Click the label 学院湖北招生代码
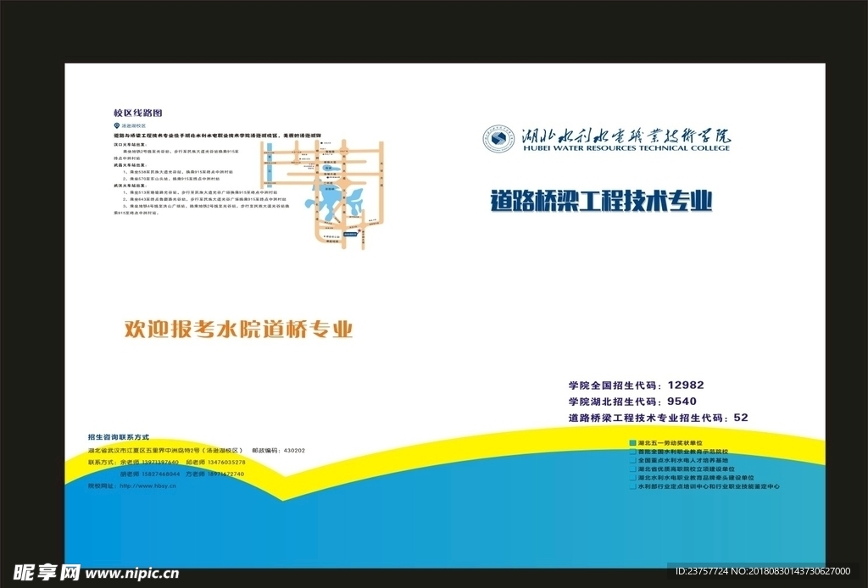Image resolution: width=868 pixels, height=588 pixels. point(613,402)
